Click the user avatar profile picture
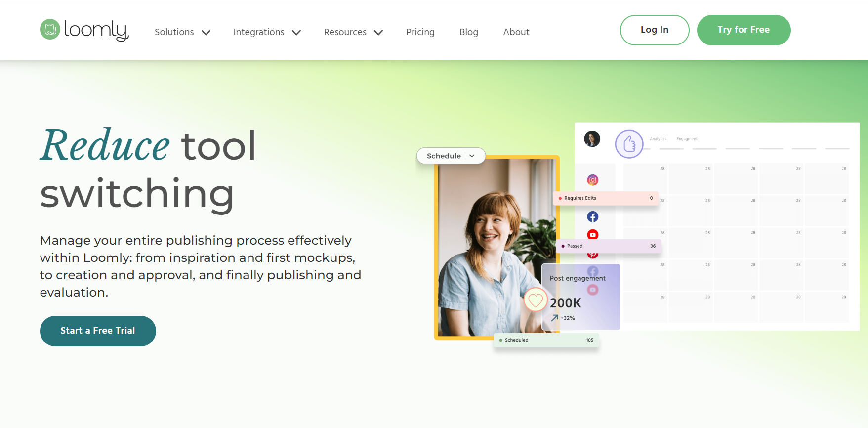868x428 pixels. tap(592, 139)
